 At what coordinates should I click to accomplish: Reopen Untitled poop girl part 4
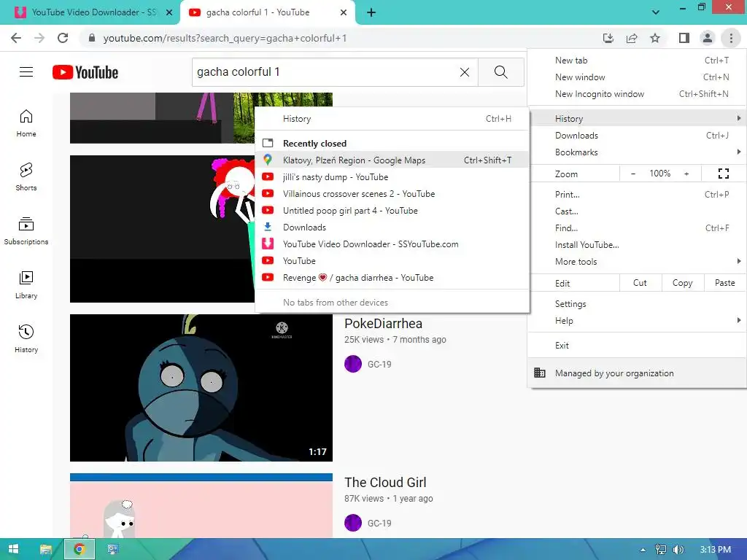point(392,211)
